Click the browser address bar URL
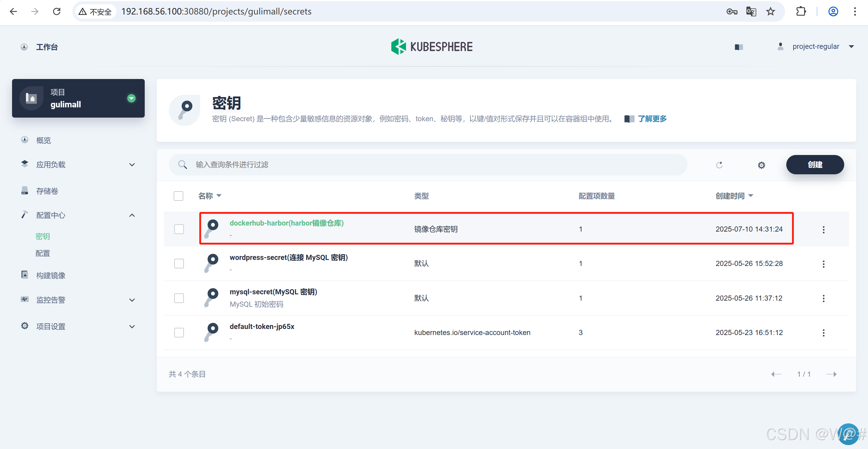This screenshot has width=868, height=449. coord(216,11)
